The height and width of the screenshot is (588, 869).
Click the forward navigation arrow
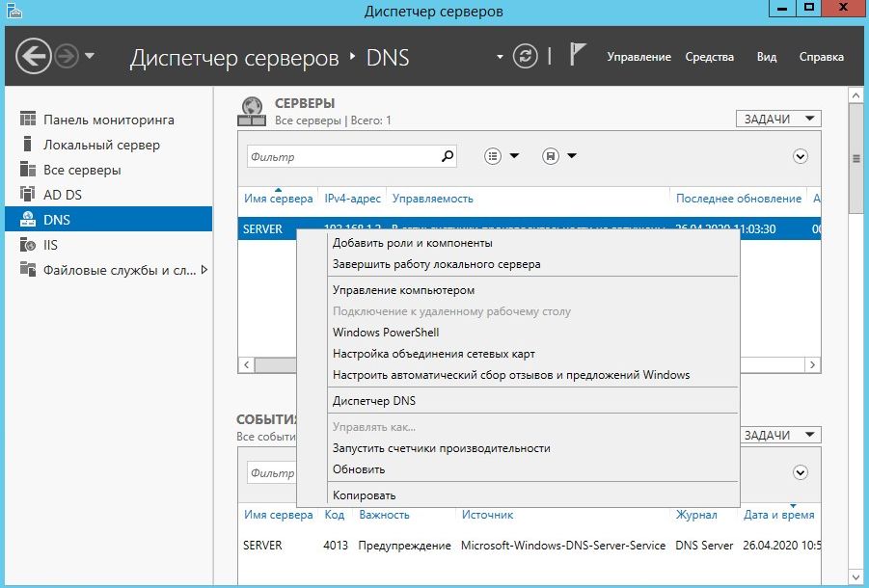67,56
